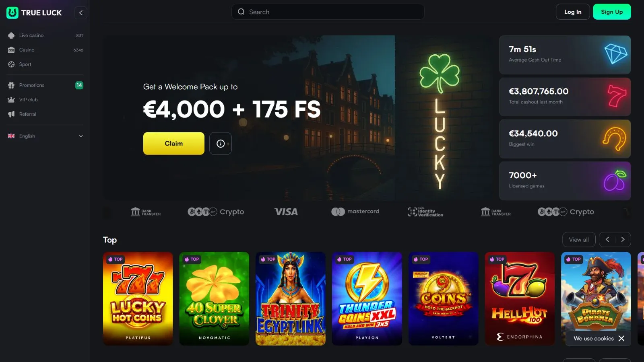Open Promotions with the 14 badge

45,85
